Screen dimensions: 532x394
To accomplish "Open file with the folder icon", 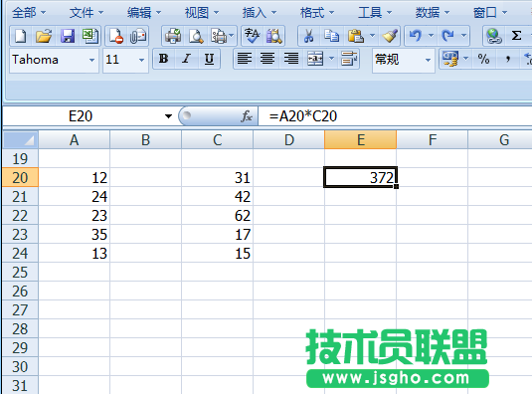I will point(44,36).
